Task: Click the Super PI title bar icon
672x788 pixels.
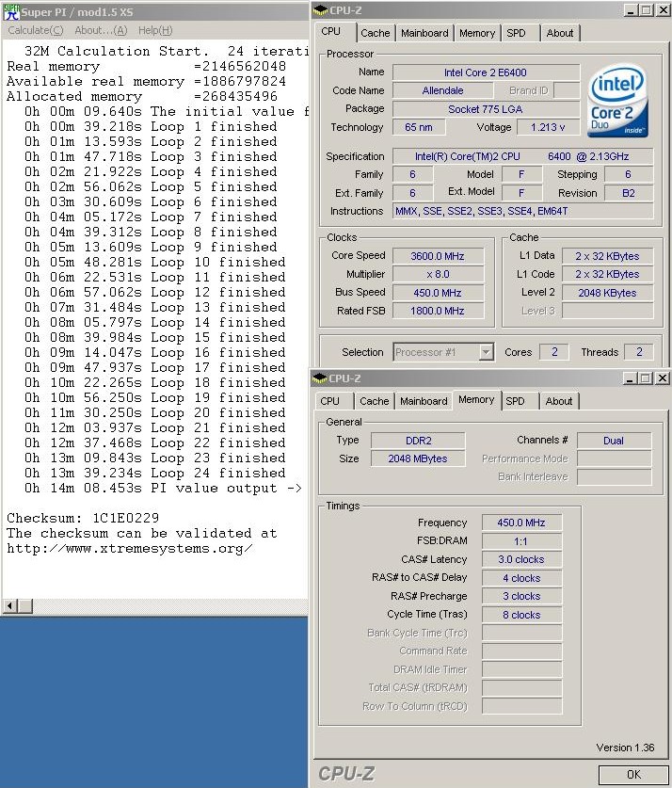Action: pos(11,11)
